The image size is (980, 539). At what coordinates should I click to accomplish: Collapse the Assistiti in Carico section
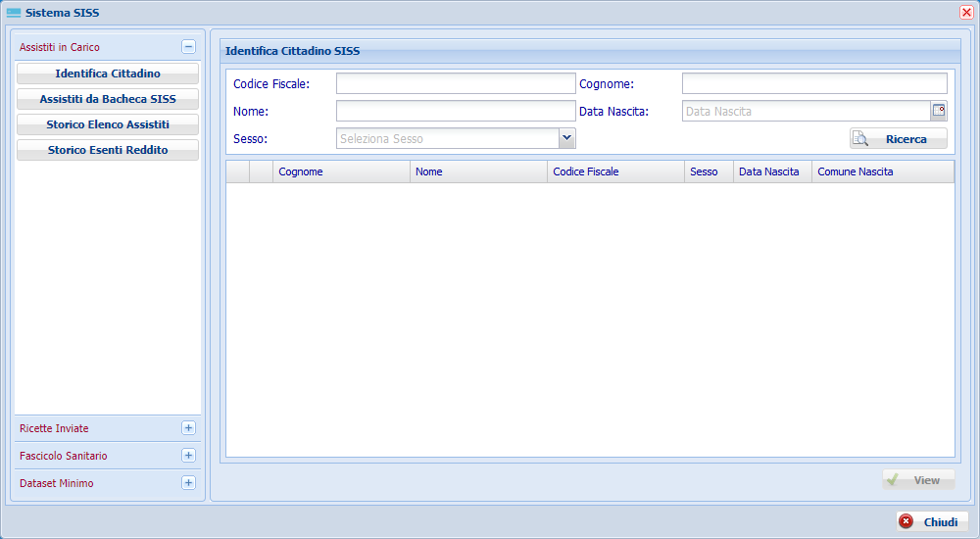click(x=188, y=47)
